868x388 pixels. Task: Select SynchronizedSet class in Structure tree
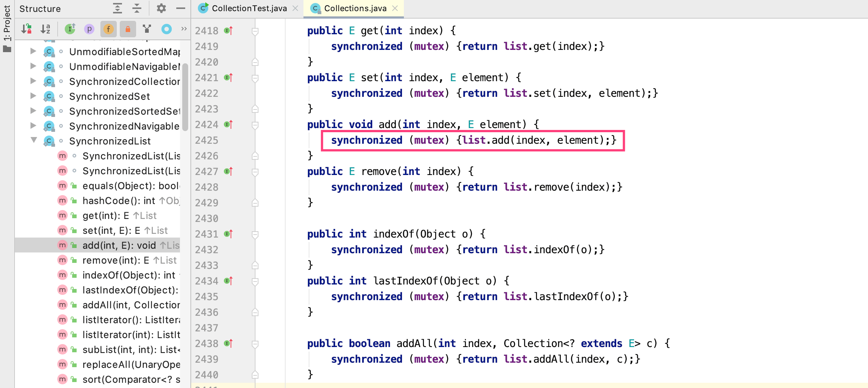[109, 96]
